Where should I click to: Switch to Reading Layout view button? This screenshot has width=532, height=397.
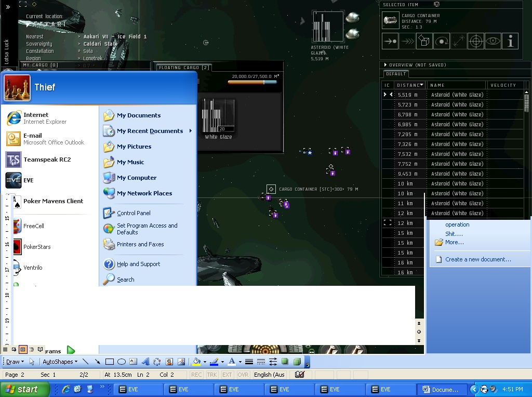coord(41,349)
